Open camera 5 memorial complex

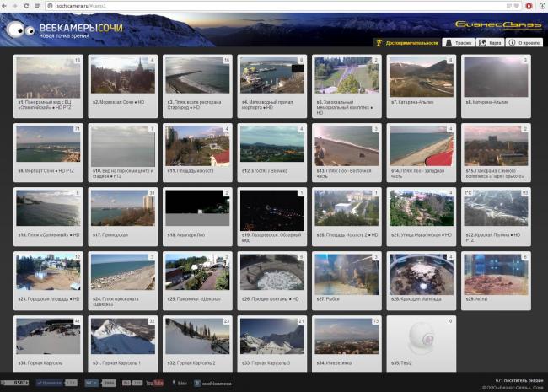pyautogui.click(x=347, y=86)
